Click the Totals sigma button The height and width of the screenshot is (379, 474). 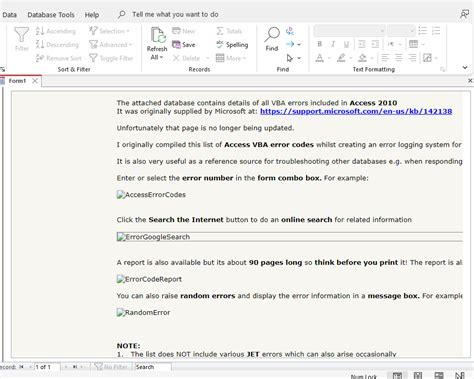pyautogui.click(x=229, y=31)
